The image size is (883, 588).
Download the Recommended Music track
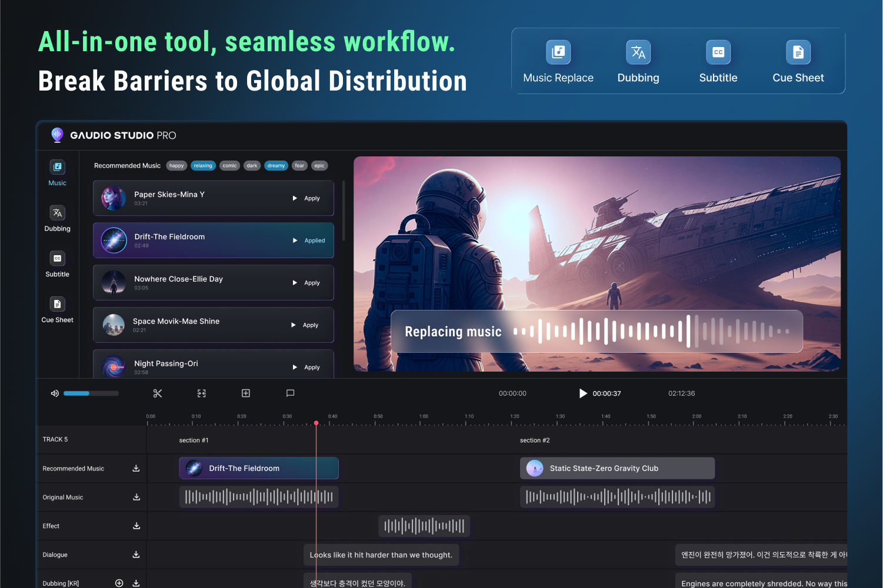click(x=136, y=469)
